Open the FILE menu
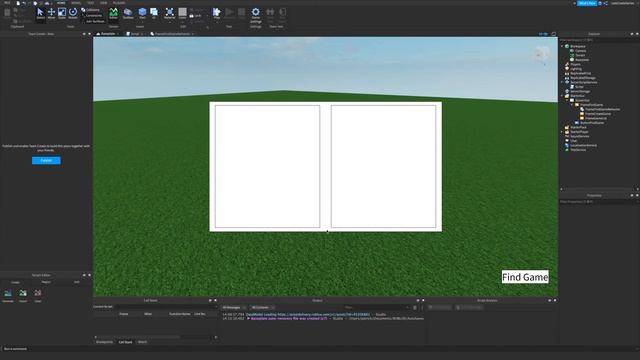 click(7, 3)
